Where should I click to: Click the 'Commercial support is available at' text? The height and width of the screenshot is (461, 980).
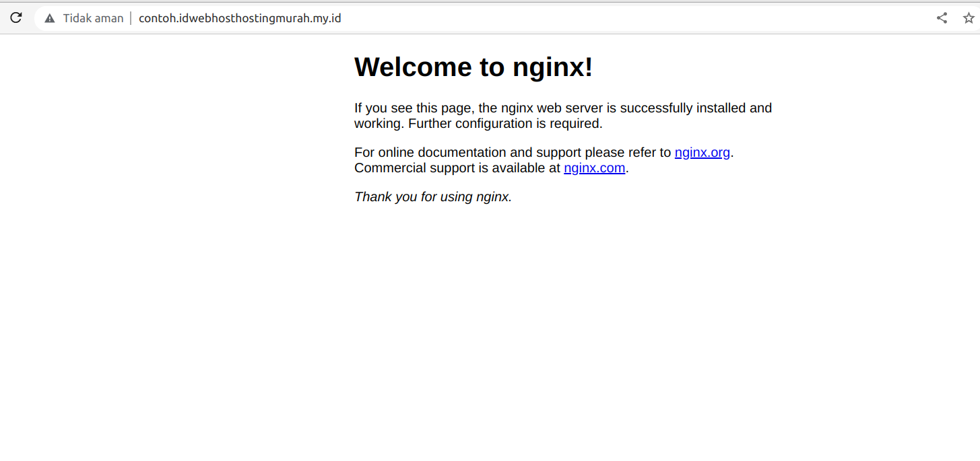(457, 168)
